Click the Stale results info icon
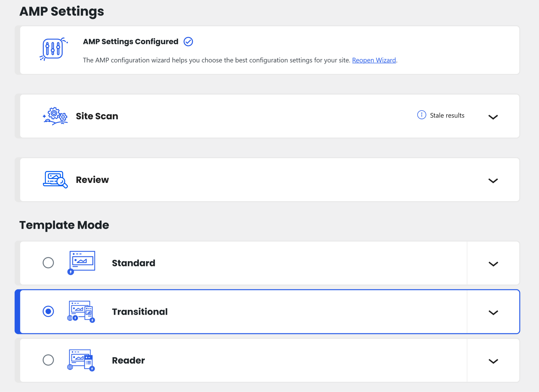Viewport: 539px width, 392px height. 422,115
